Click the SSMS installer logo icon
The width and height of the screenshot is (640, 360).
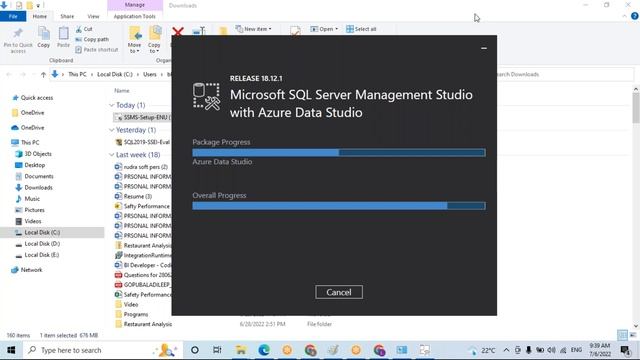(207, 96)
